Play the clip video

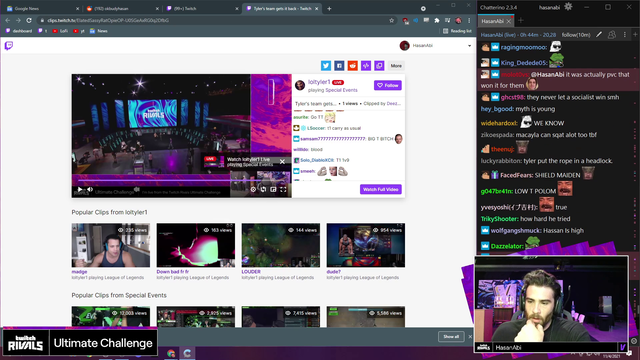pyautogui.click(x=80, y=189)
